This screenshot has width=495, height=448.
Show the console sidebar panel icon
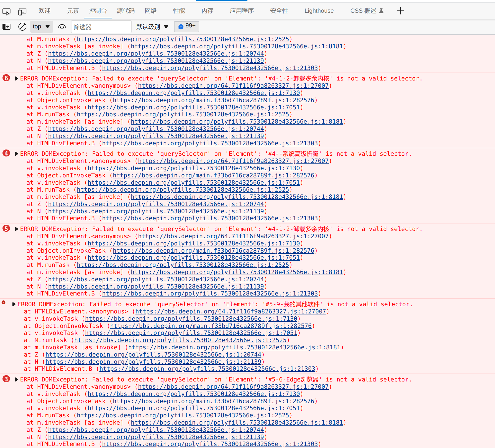(6, 27)
